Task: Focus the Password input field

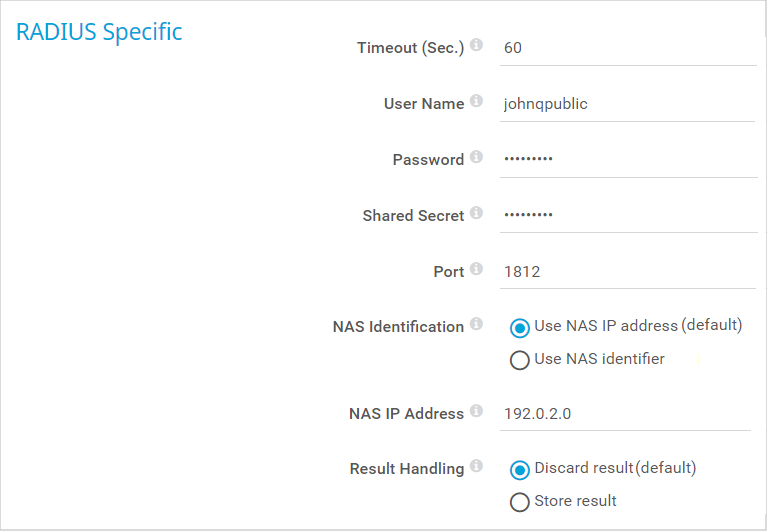Action: pos(629,160)
